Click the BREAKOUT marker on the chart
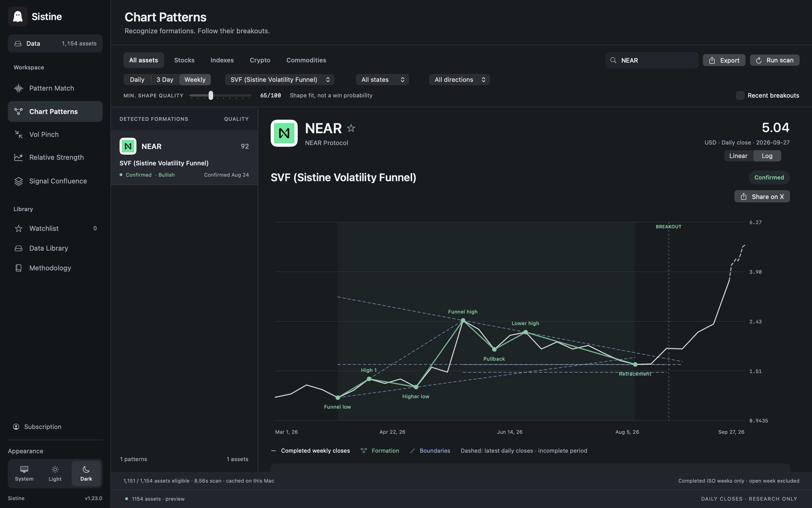 (x=668, y=227)
